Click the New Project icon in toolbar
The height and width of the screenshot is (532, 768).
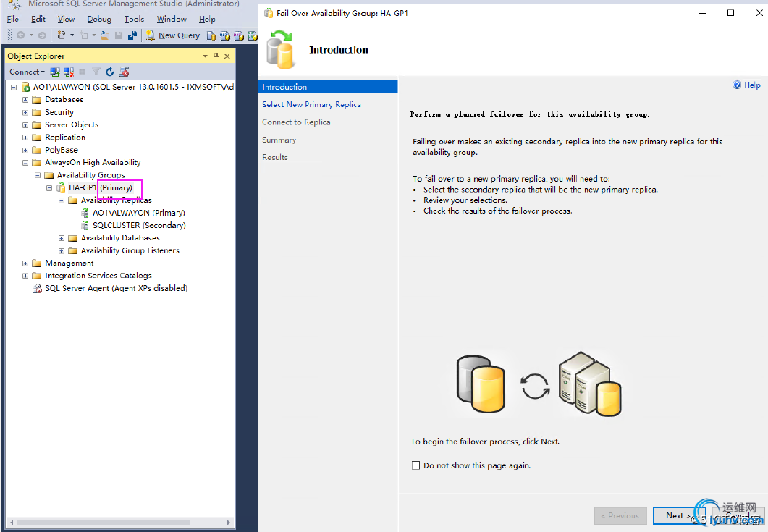62,35
